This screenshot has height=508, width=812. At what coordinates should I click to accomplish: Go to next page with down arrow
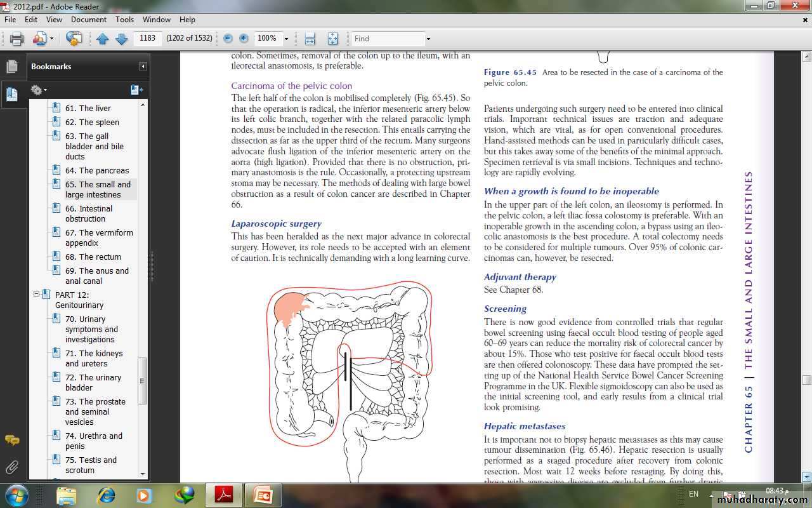click(x=122, y=39)
